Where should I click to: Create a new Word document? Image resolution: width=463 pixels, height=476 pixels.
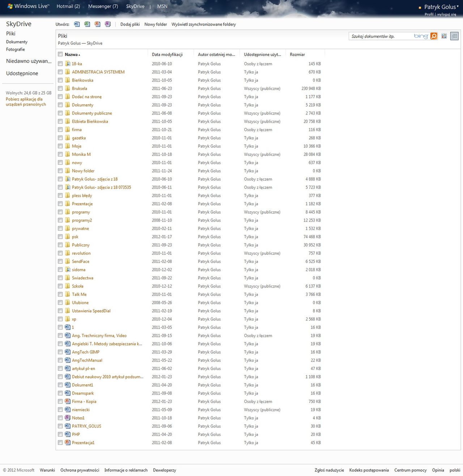pyautogui.click(x=77, y=24)
